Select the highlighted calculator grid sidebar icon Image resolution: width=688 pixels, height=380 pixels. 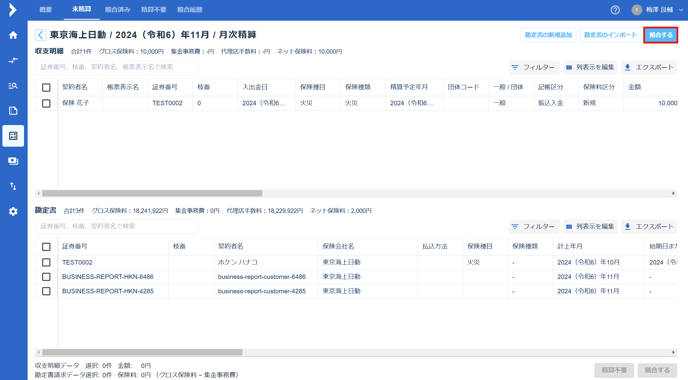[13, 136]
